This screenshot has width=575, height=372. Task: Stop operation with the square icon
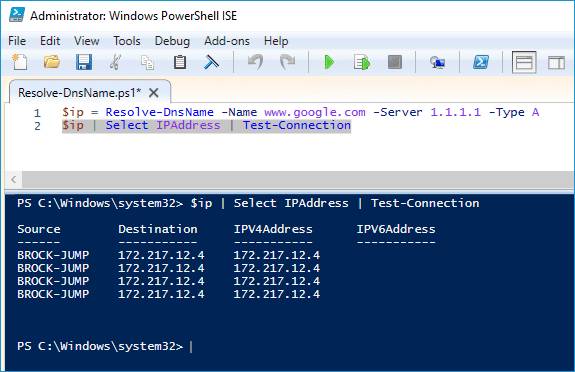click(x=395, y=62)
